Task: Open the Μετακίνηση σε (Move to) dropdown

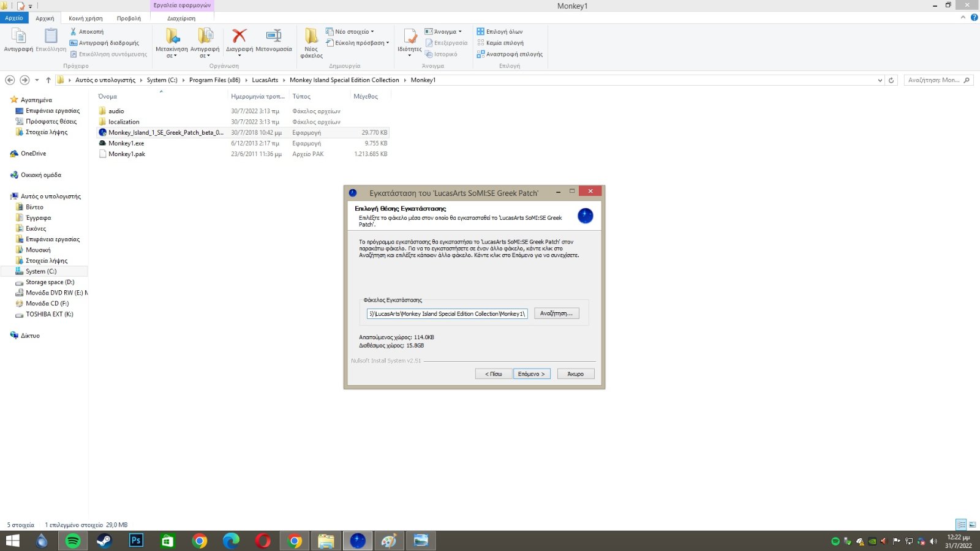Action: [171, 43]
